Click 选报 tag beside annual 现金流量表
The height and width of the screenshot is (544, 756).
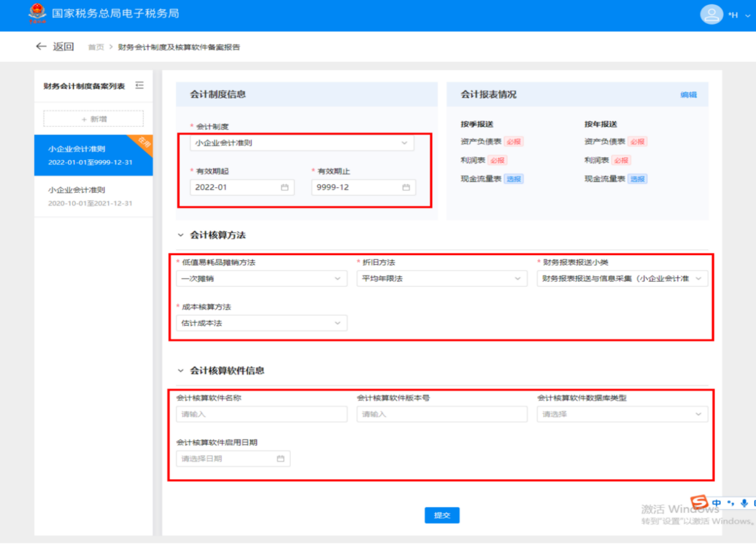click(637, 179)
